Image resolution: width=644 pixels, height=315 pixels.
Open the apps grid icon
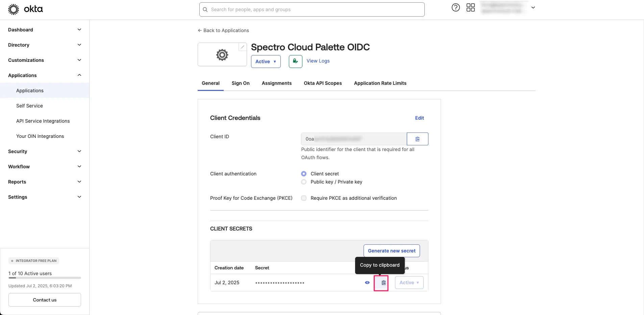[470, 7]
